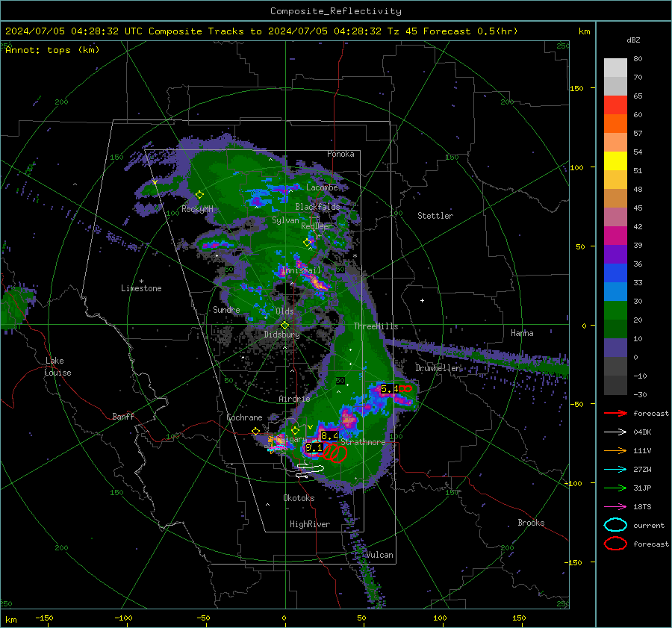The width and height of the screenshot is (672, 628).
Task: Click the Innisfail city label
Action: click(x=301, y=270)
